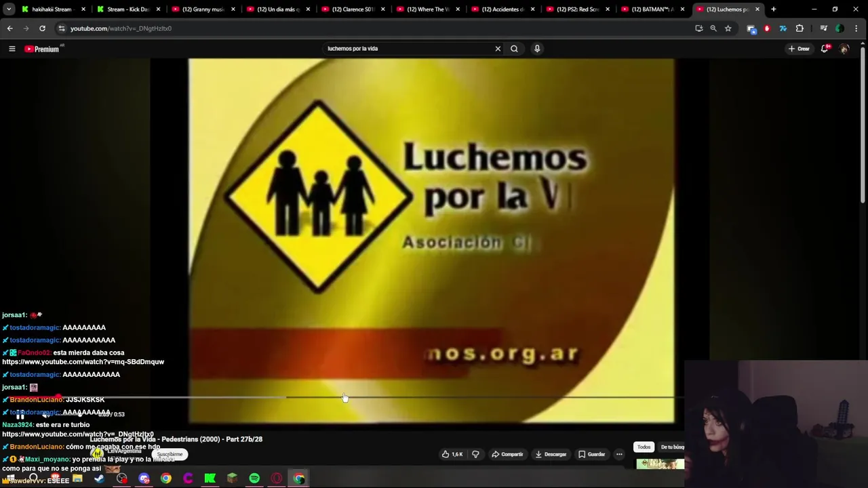Open Steam from the taskbar
Image resolution: width=868 pixels, height=488 pixels.
click(x=100, y=479)
